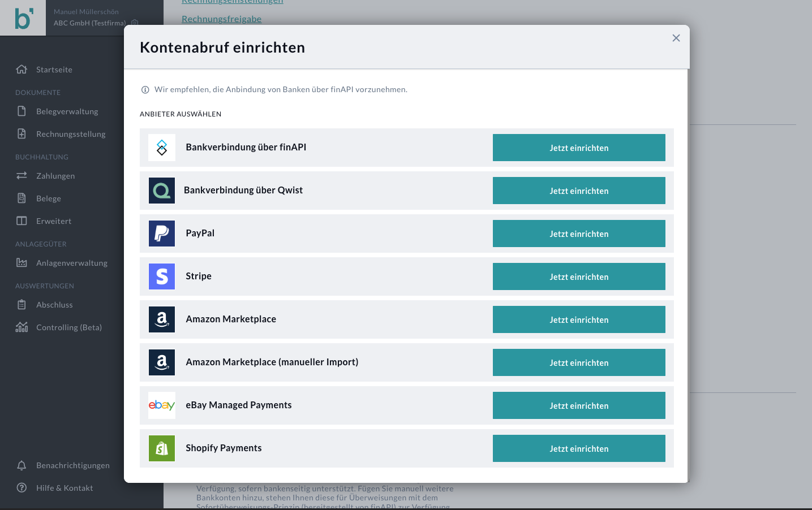Click the Shopify logo icon
Image resolution: width=812 pixels, height=510 pixels.
162,448
